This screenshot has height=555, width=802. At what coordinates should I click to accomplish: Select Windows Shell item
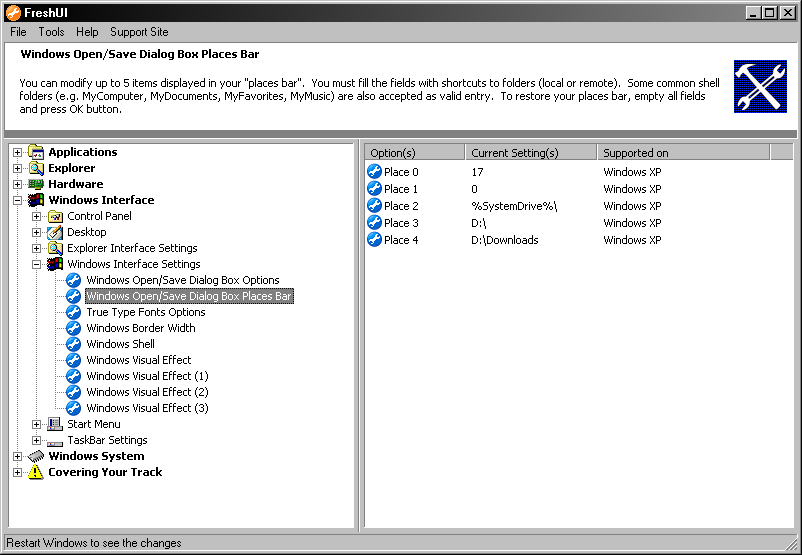(120, 344)
